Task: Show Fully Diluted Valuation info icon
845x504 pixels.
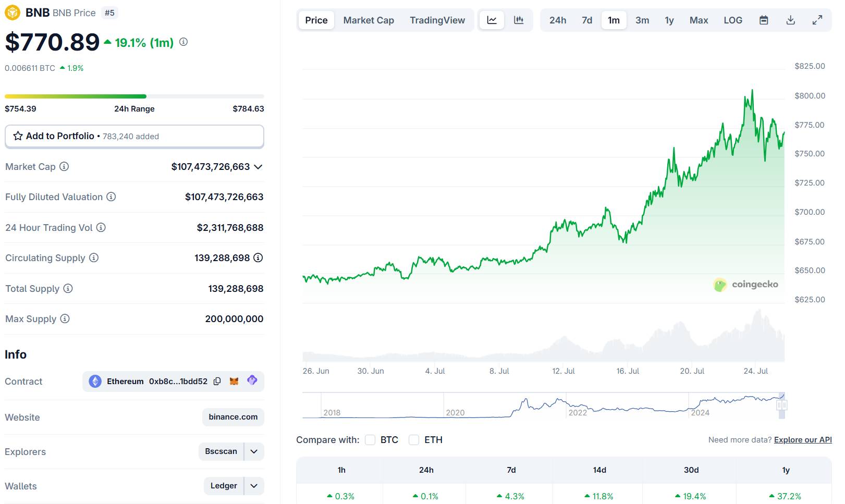Action: click(111, 197)
